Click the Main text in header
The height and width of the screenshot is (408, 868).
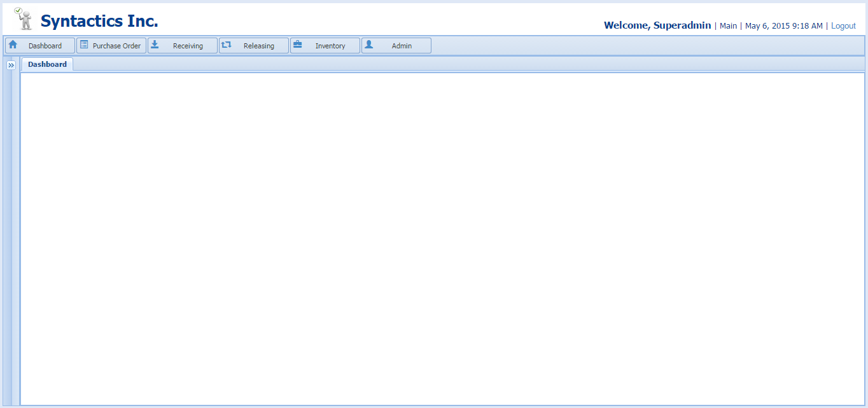pos(728,26)
